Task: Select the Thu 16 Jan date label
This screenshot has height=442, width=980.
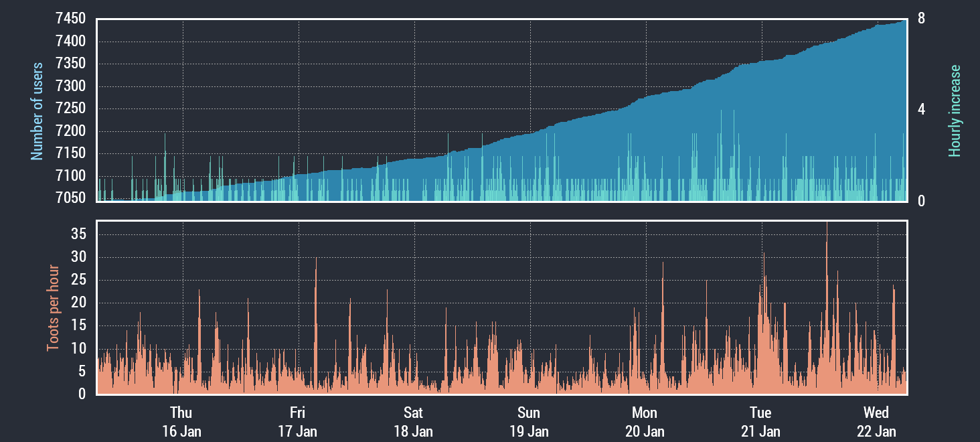Action: [x=181, y=421]
